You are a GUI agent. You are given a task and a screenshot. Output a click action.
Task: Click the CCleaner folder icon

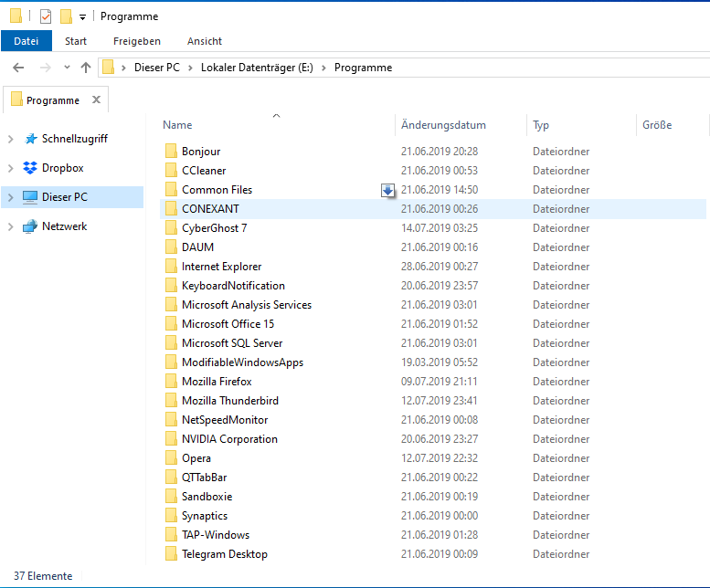point(171,171)
